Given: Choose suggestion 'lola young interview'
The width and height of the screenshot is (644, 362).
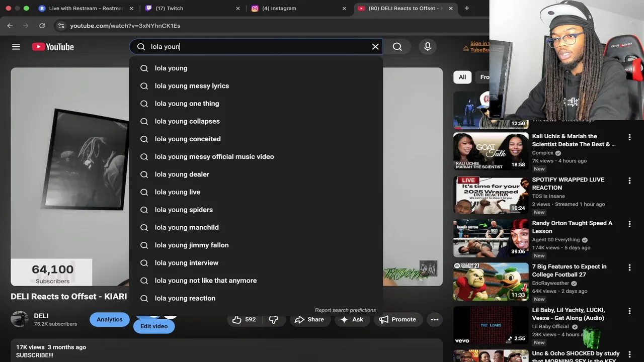Looking at the screenshot, I should (256, 263).
